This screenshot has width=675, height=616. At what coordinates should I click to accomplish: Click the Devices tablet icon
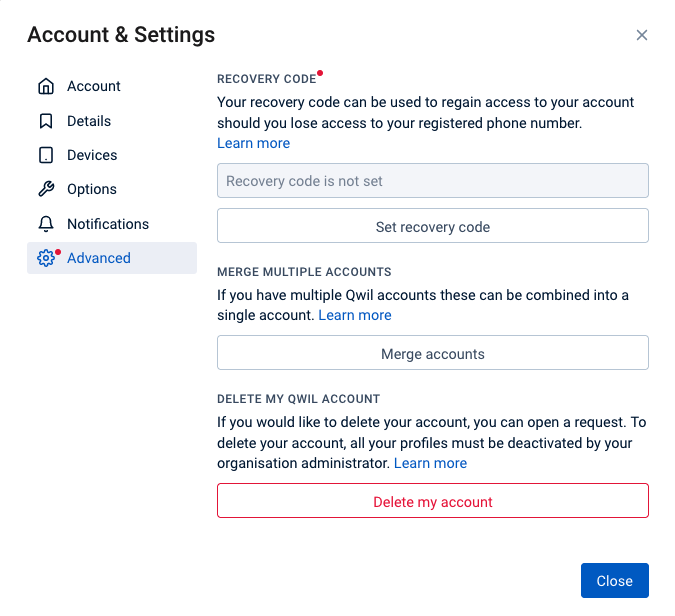(46, 155)
